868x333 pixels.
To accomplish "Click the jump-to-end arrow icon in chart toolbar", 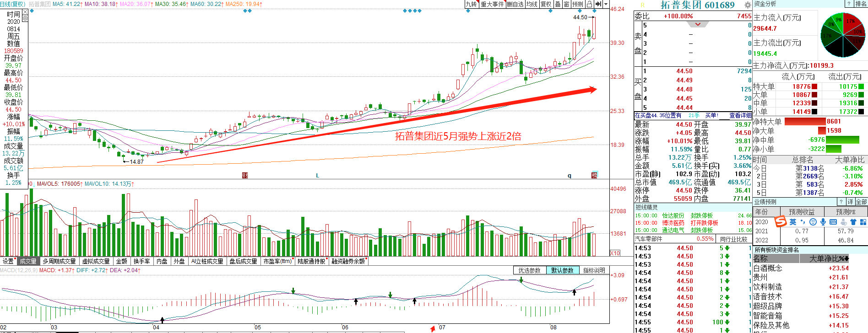I will pos(598,4).
